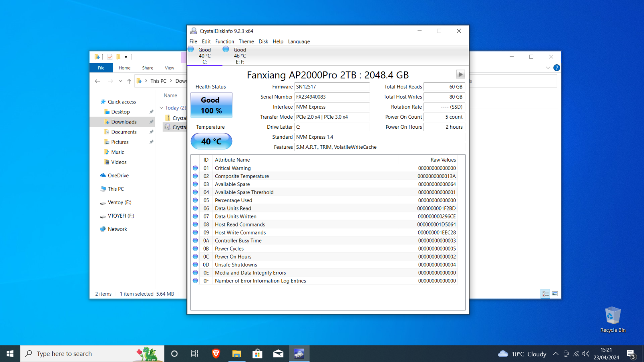Click taskbar clock showing 15:21
The height and width of the screenshot is (362, 644).
(x=606, y=354)
